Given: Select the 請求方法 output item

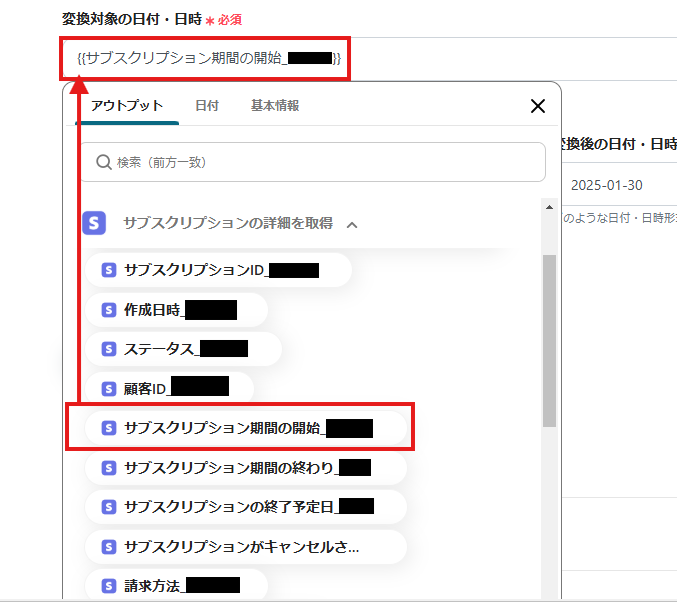Looking at the screenshot, I should pyautogui.click(x=177, y=586).
